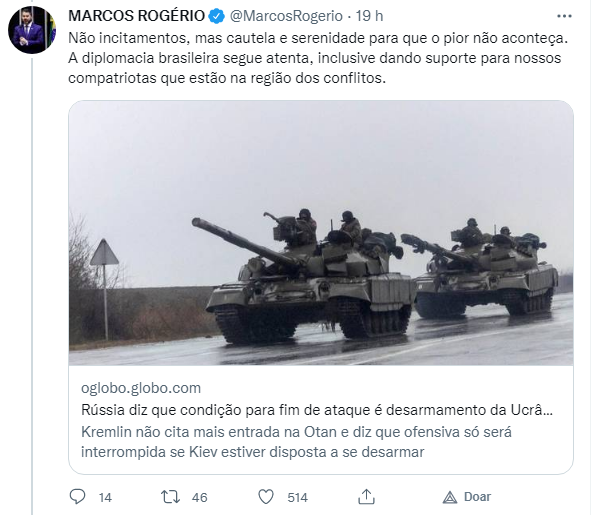The image size is (591, 515).
Task: Open the three-dot more options menu
Action: tap(564, 16)
